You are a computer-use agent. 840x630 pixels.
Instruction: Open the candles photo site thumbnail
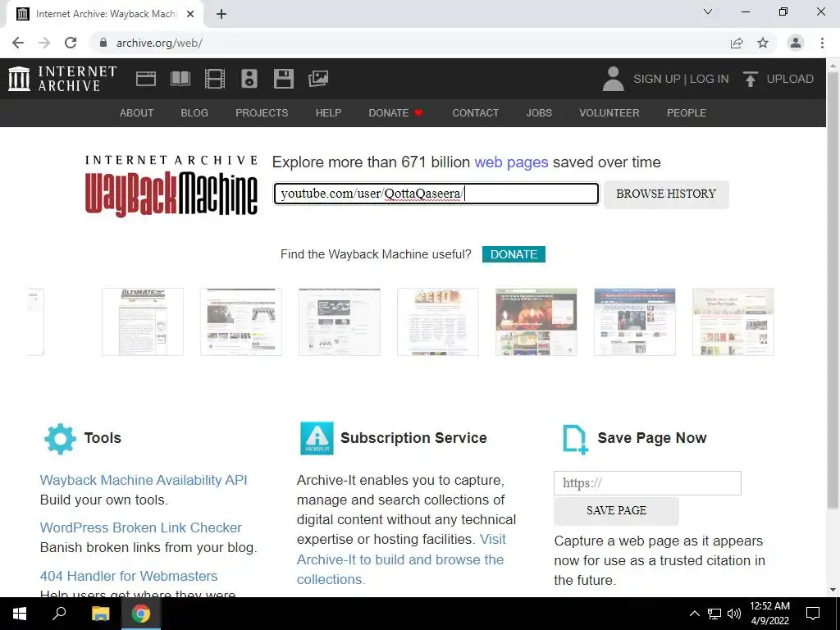pos(536,322)
